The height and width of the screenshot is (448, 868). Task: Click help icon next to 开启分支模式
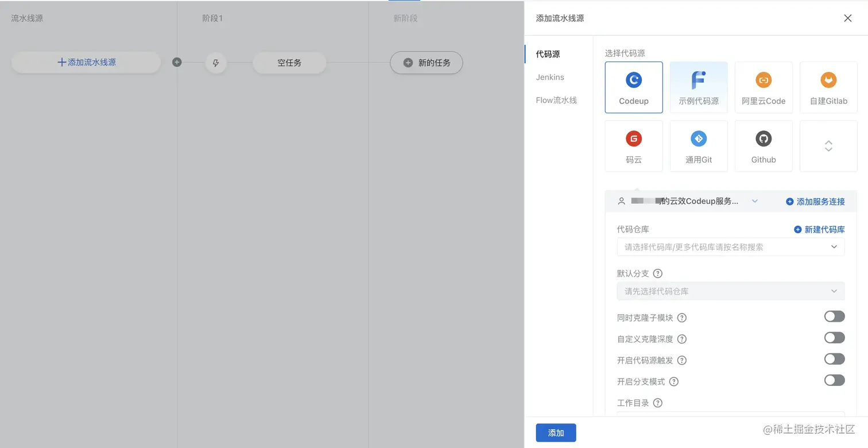click(x=674, y=381)
